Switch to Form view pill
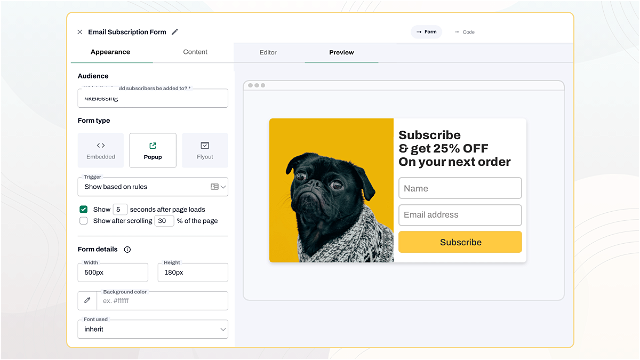 point(426,32)
